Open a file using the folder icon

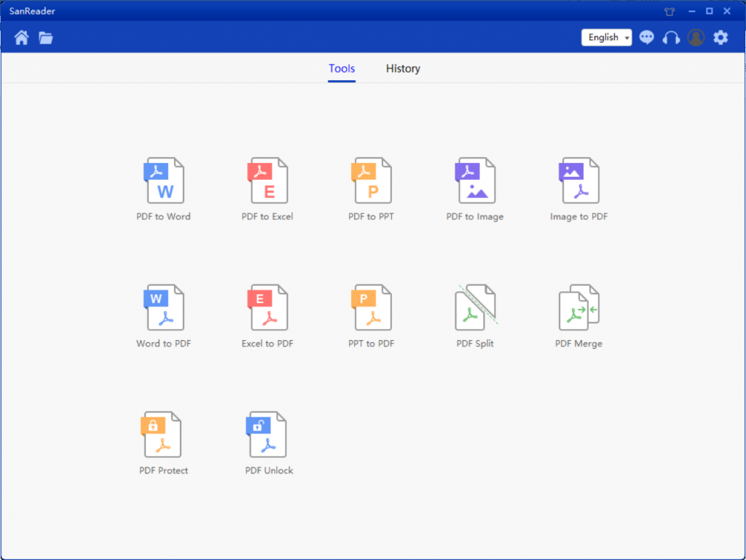pyautogui.click(x=45, y=37)
